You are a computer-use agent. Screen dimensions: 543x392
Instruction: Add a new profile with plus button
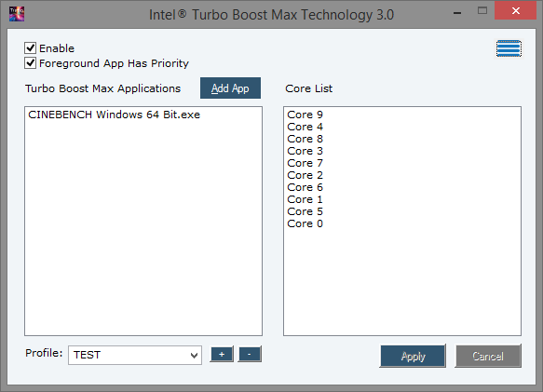pos(222,354)
